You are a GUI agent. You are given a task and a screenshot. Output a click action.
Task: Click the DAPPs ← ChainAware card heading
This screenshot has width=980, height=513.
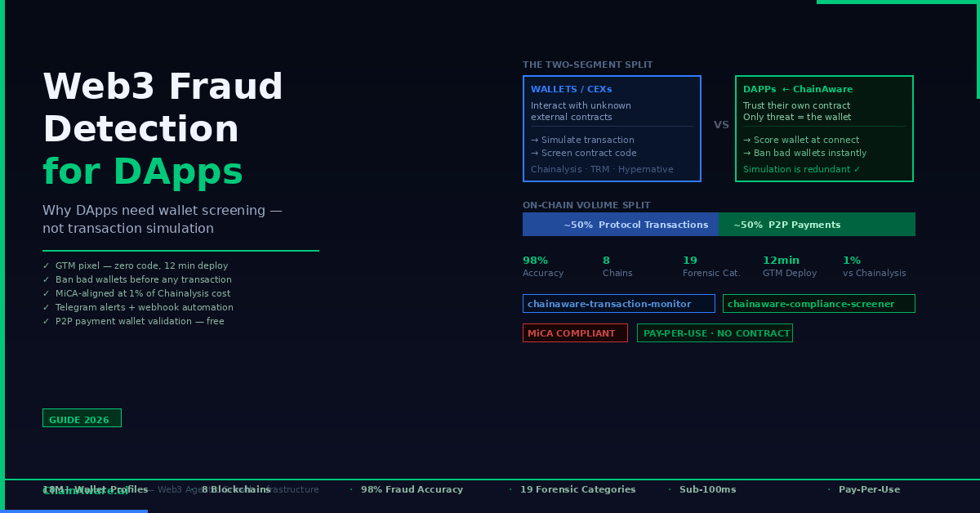click(797, 90)
